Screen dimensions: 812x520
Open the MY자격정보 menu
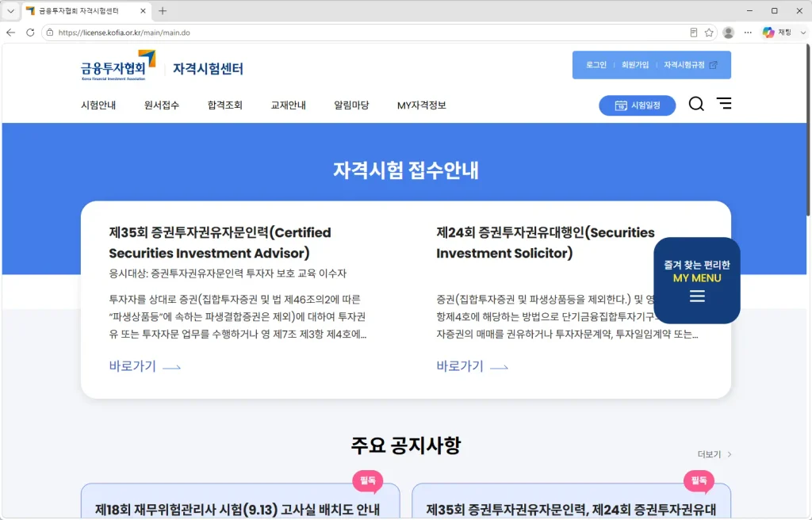(422, 105)
